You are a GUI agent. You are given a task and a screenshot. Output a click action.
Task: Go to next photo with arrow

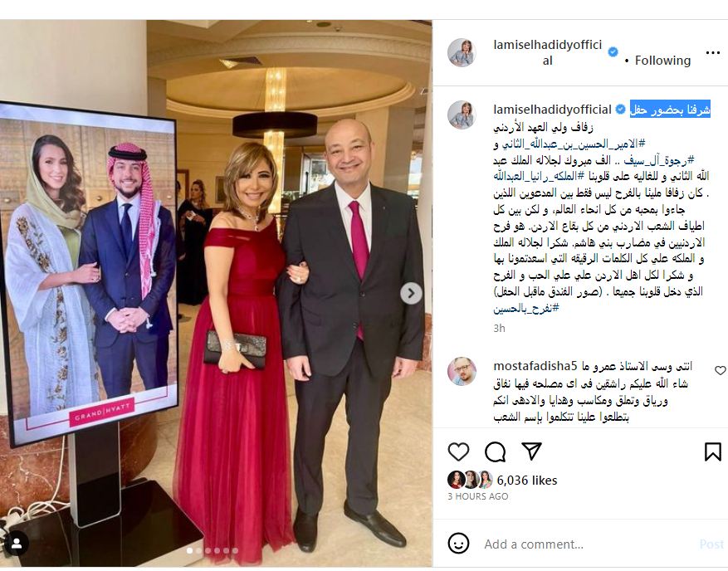pos(411,294)
